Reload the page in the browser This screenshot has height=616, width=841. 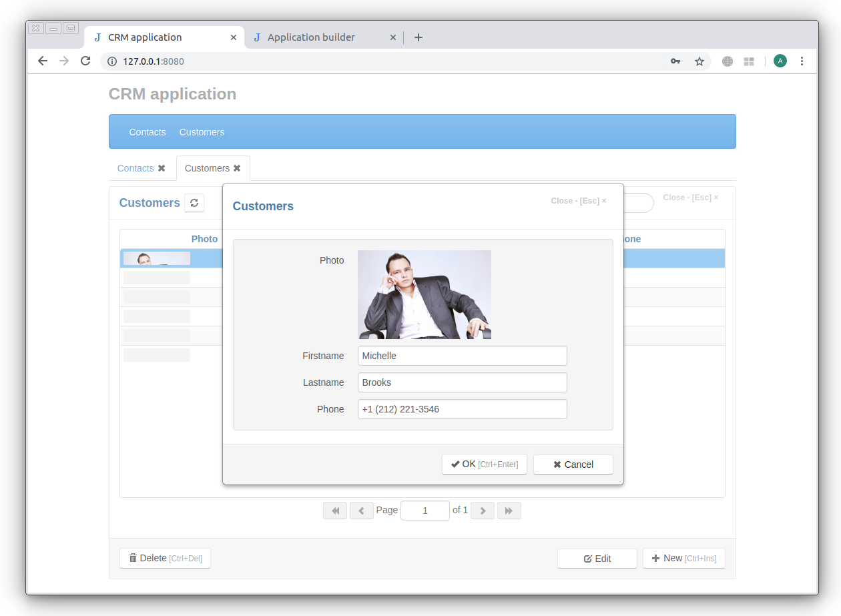(x=85, y=61)
